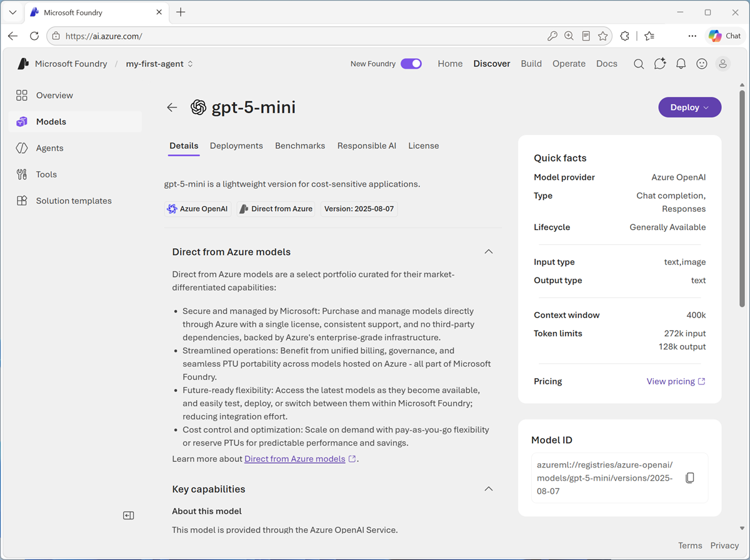
Task: Select Models in sidebar
Action: tap(75, 122)
